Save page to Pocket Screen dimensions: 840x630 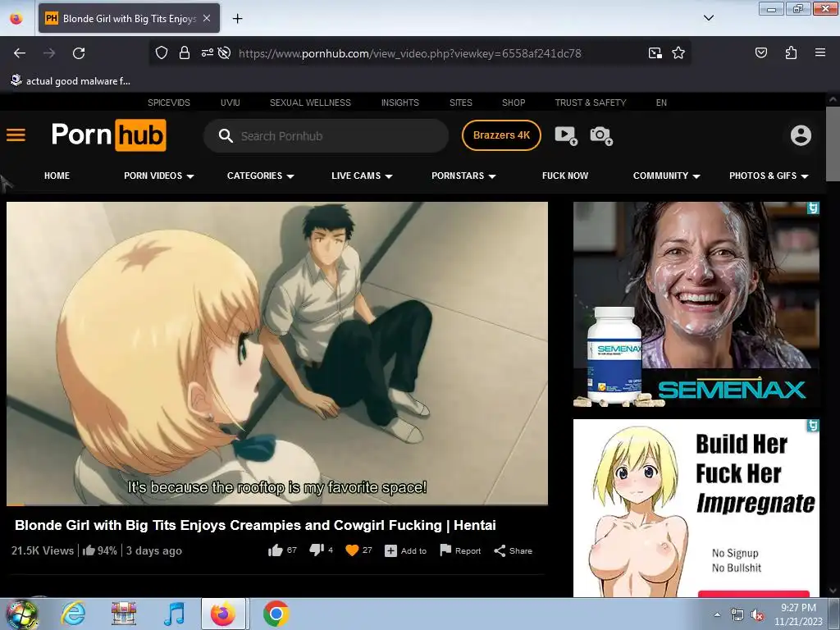(760, 52)
